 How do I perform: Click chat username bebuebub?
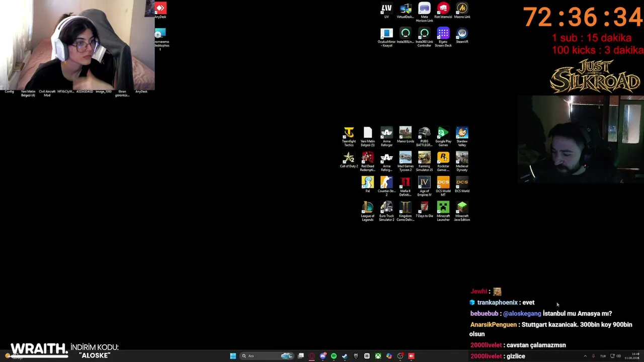pyautogui.click(x=485, y=314)
